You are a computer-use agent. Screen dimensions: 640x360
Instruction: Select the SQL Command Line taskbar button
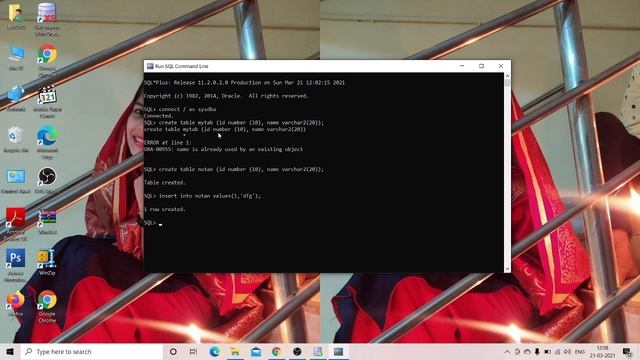pyautogui.click(x=338, y=351)
